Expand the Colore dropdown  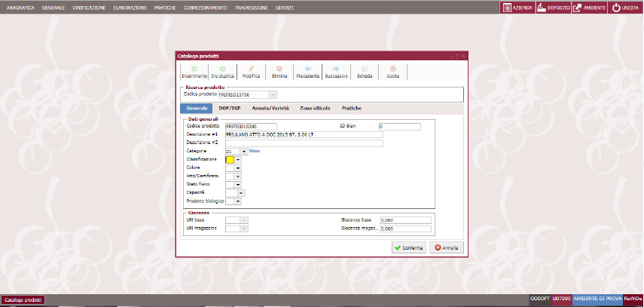click(x=238, y=168)
